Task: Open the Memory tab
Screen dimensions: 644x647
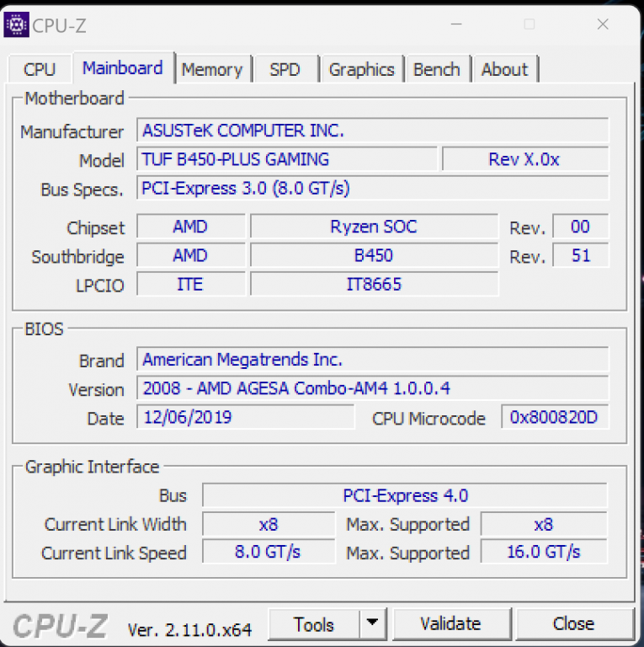Action: (x=213, y=69)
